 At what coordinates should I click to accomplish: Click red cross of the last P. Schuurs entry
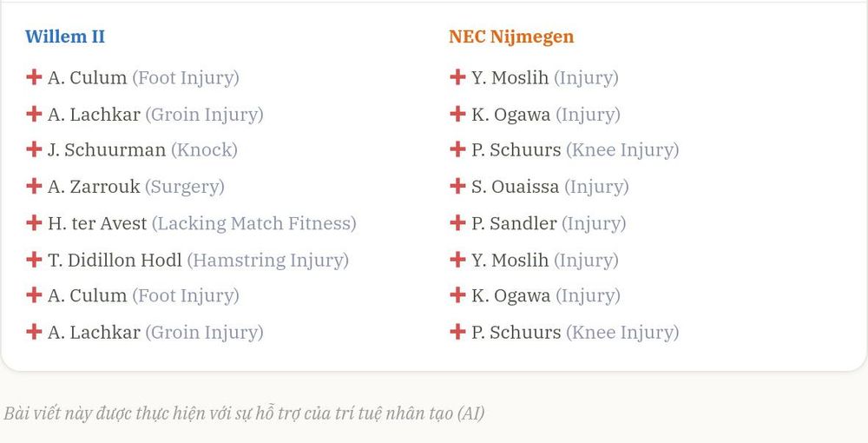coord(457,332)
